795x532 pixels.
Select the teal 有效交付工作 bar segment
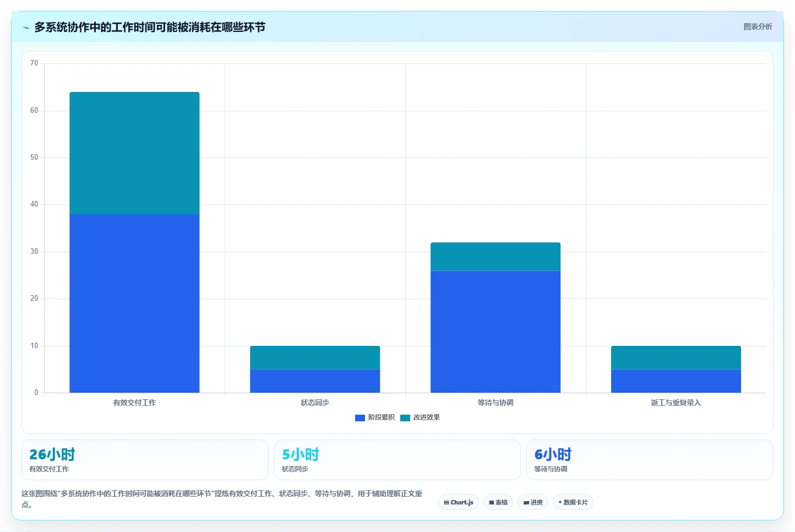[x=134, y=153]
